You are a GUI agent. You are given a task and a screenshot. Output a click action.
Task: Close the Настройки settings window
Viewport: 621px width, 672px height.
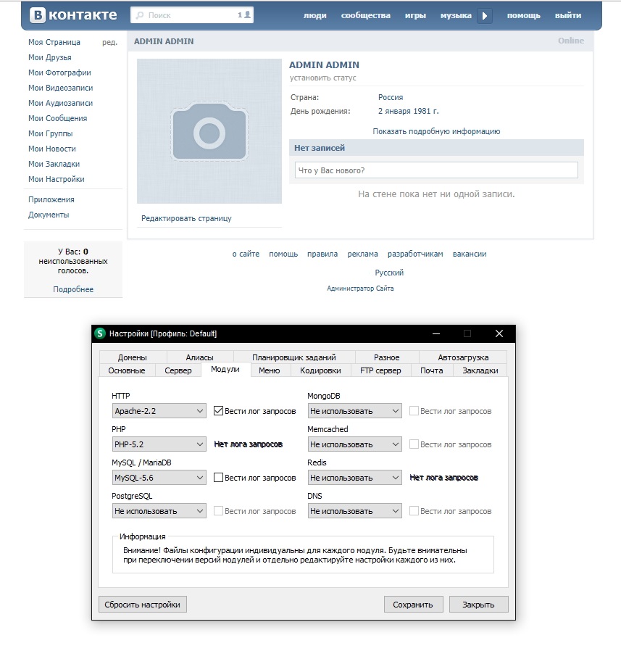(499, 333)
